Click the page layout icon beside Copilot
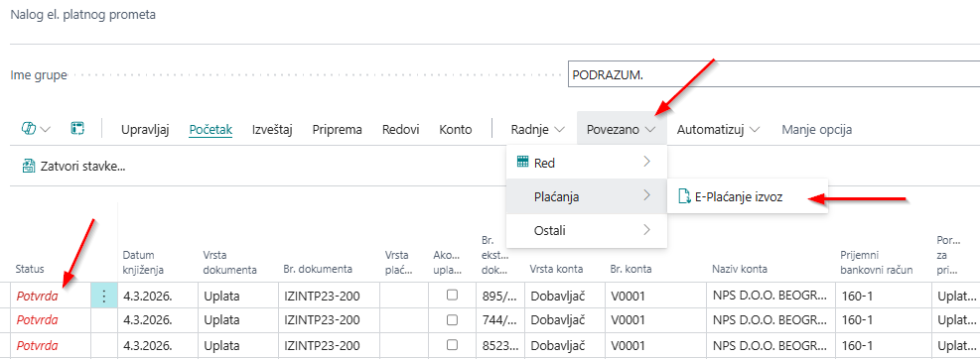980x359 pixels. [76, 129]
